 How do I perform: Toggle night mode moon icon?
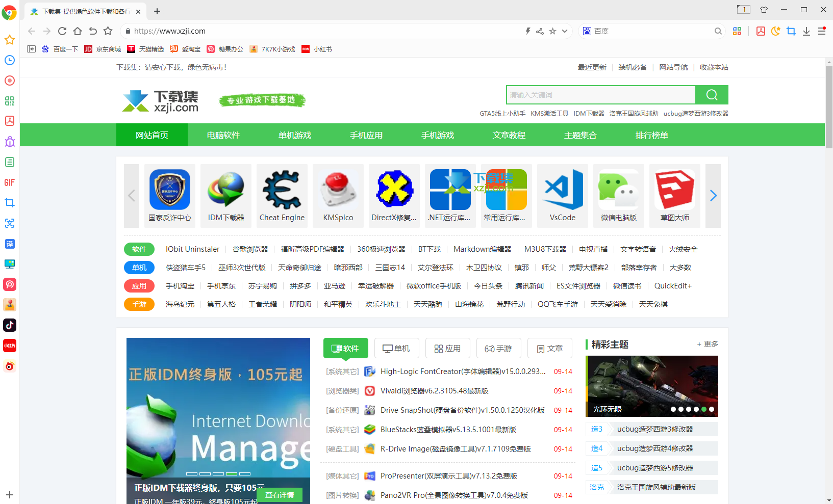(776, 31)
